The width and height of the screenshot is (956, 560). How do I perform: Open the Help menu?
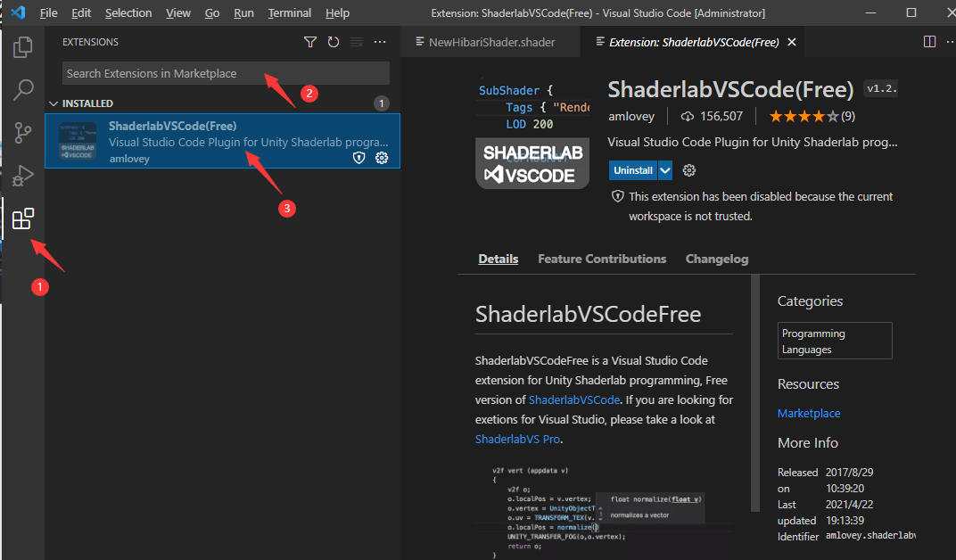click(337, 12)
